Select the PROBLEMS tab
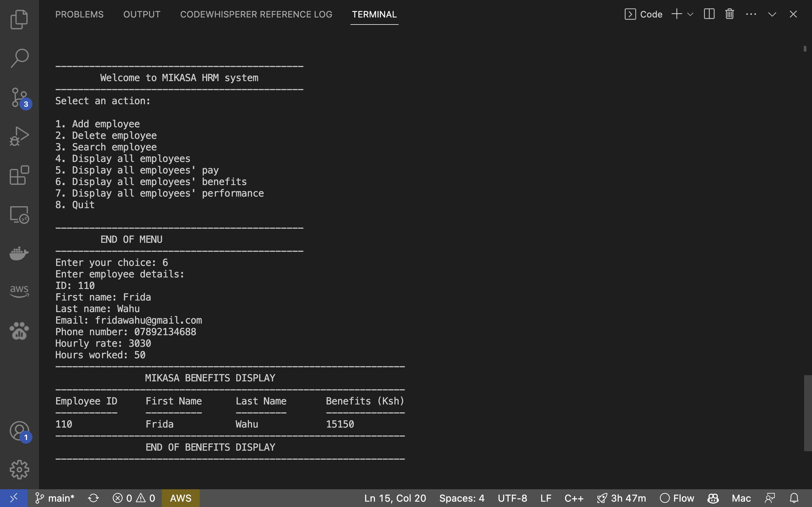Screen dimensions: 812x507 pos(80,14)
